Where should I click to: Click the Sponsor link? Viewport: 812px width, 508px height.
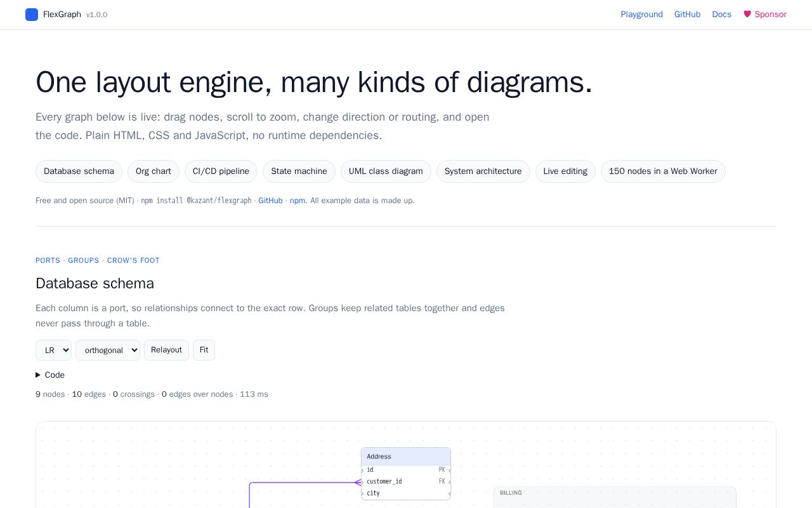[765, 14]
